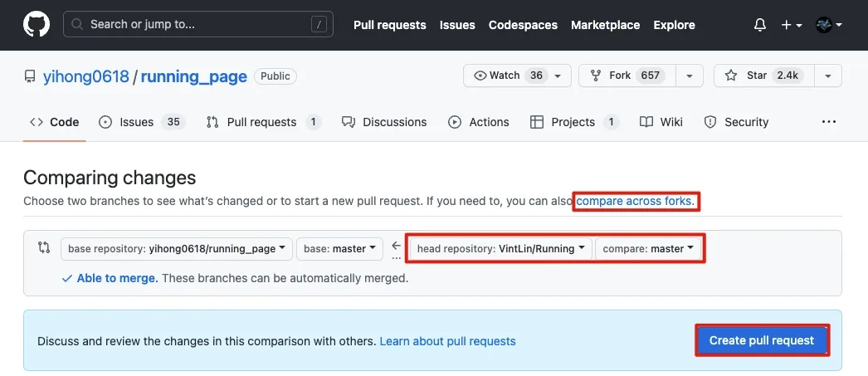The image size is (868, 376).
Task: Click the Comparing changes heading
Action: (x=110, y=177)
